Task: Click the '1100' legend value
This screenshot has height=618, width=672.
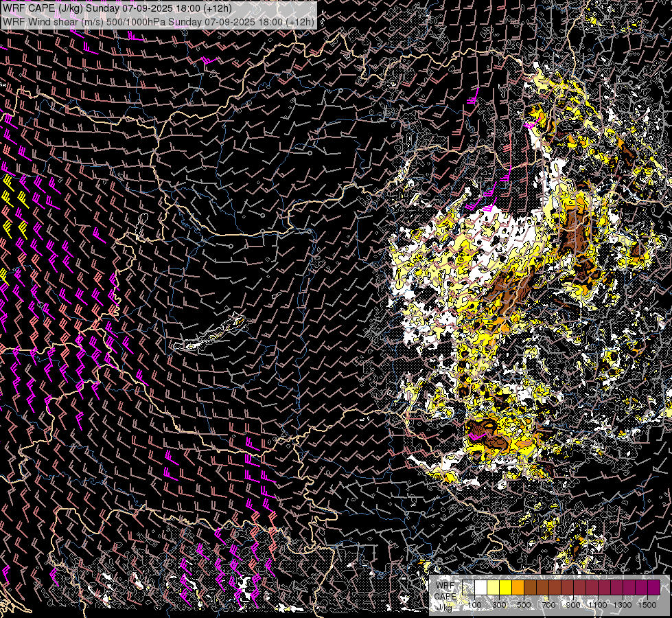Action: [x=598, y=605]
